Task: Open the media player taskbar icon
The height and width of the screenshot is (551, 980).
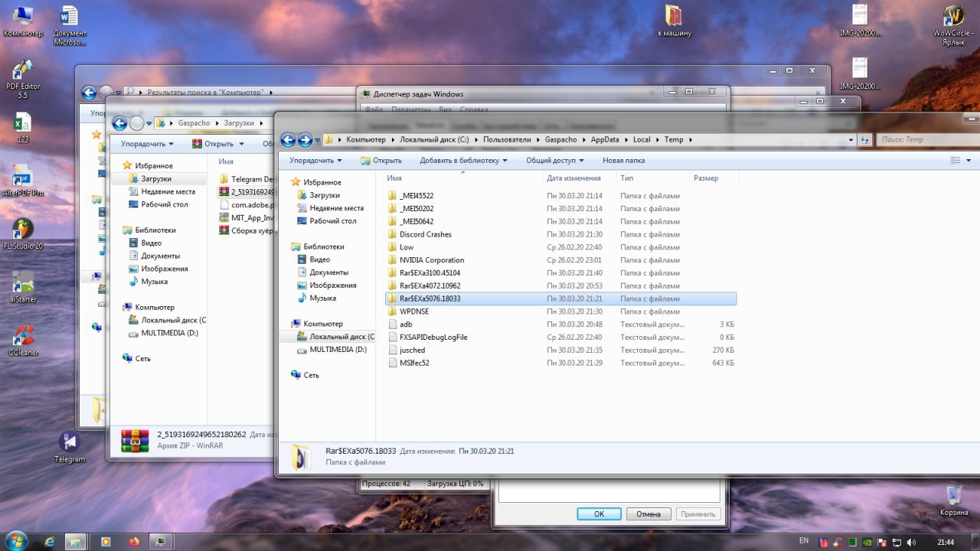Action: click(x=106, y=541)
